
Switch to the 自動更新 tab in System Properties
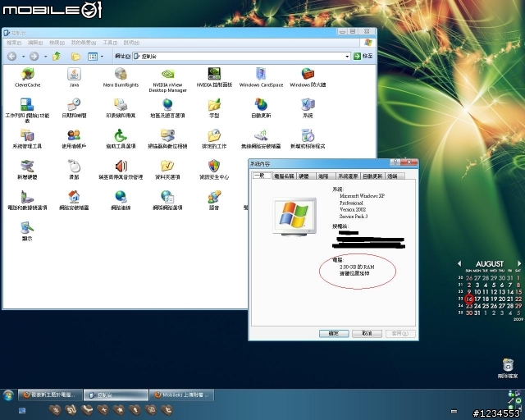click(372, 176)
